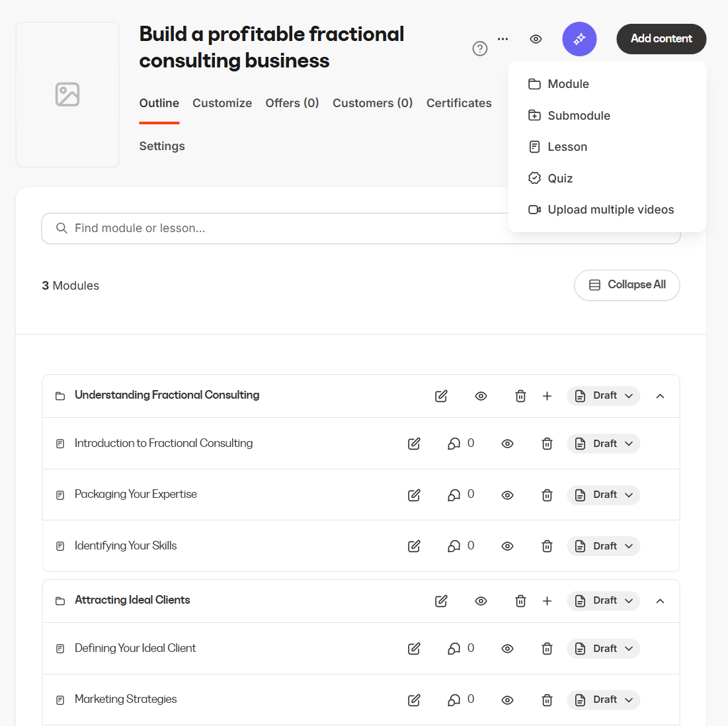Delete the Defining Your Ideal Client lesson

click(547, 649)
